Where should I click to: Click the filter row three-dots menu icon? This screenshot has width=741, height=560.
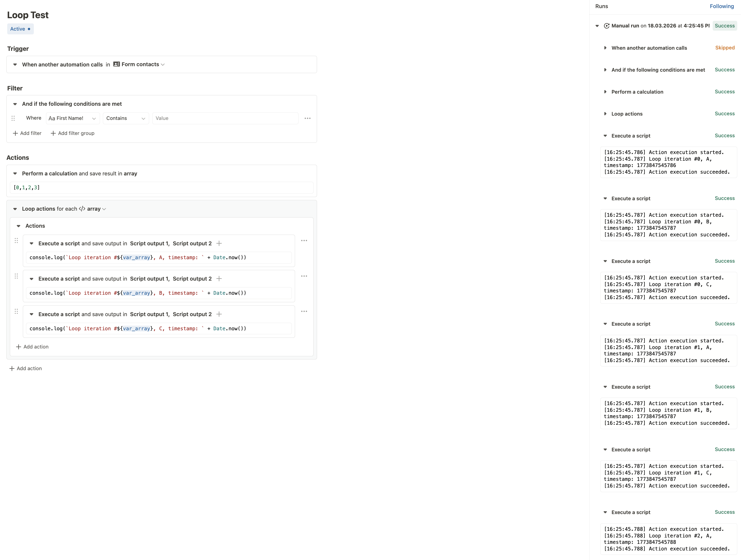(x=307, y=118)
